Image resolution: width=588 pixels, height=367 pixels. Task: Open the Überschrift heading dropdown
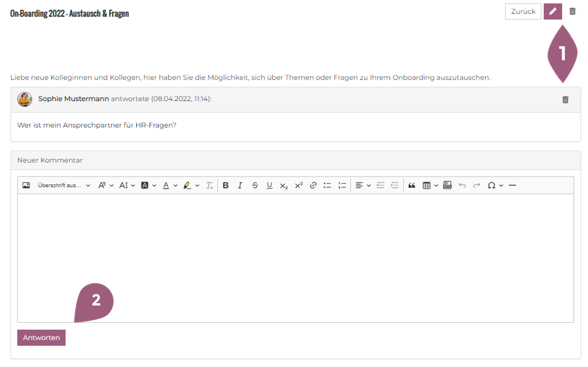(x=64, y=185)
